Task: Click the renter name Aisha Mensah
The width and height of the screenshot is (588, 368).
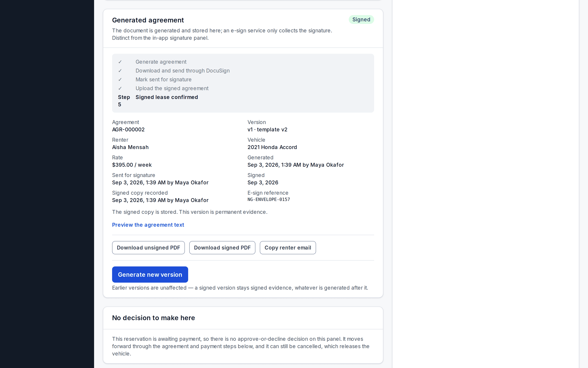Action: pos(130,147)
